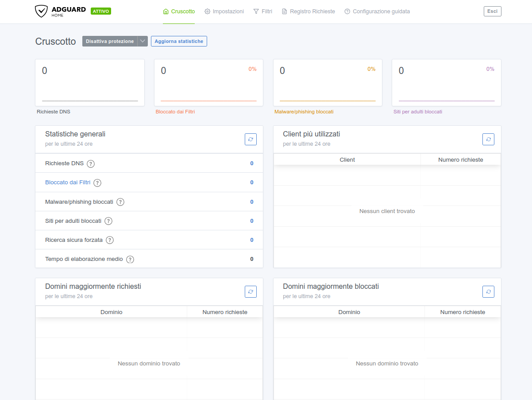Image resolution: width=532 pixels, height=400 pixels.
Task: Click help icon next to Richieste DNS
Action: pyautogui.click(x=91, y=163)
